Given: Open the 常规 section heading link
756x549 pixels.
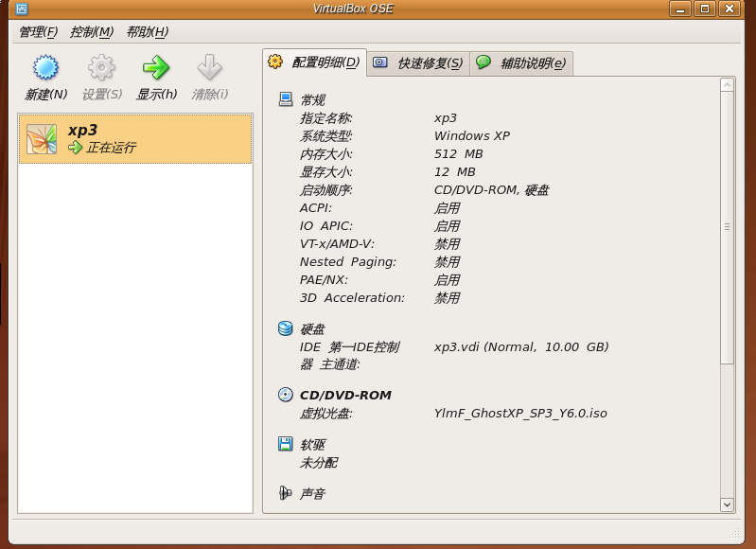Looking at the screenshot, I should (312, 100).
